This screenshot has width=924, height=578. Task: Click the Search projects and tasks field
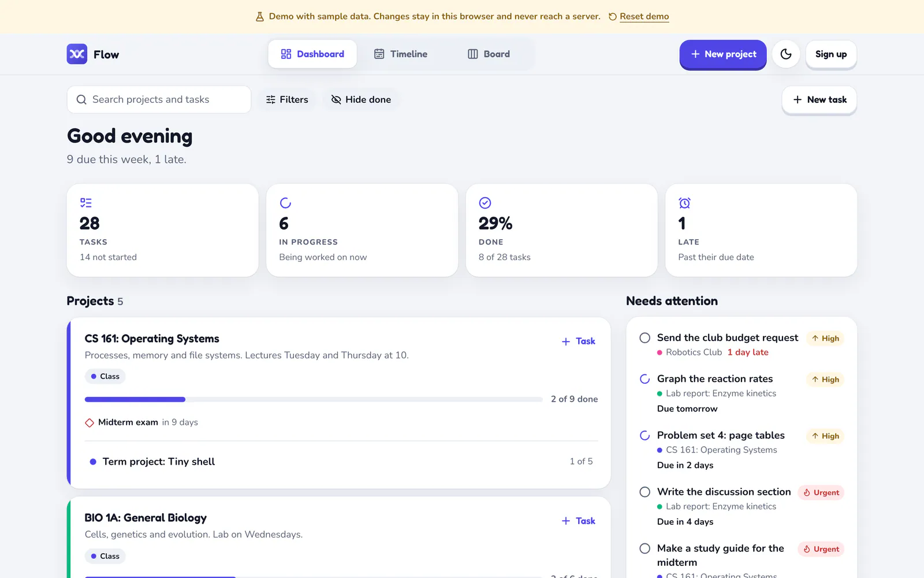coord(159,99)
